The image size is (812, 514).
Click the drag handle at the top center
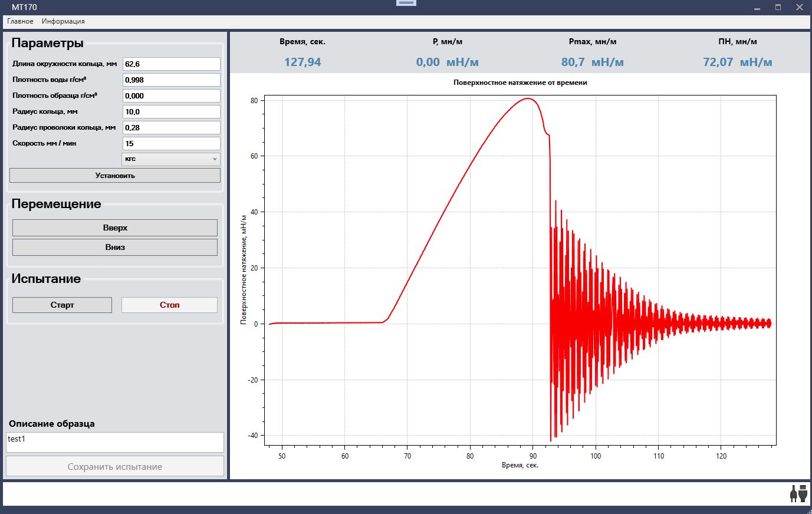point(406,3)
